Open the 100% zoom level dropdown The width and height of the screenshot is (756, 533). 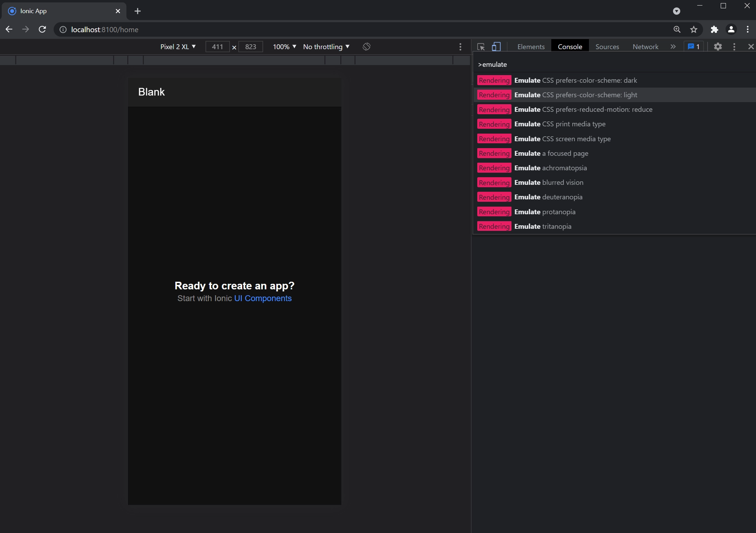(x=284, y=46)
